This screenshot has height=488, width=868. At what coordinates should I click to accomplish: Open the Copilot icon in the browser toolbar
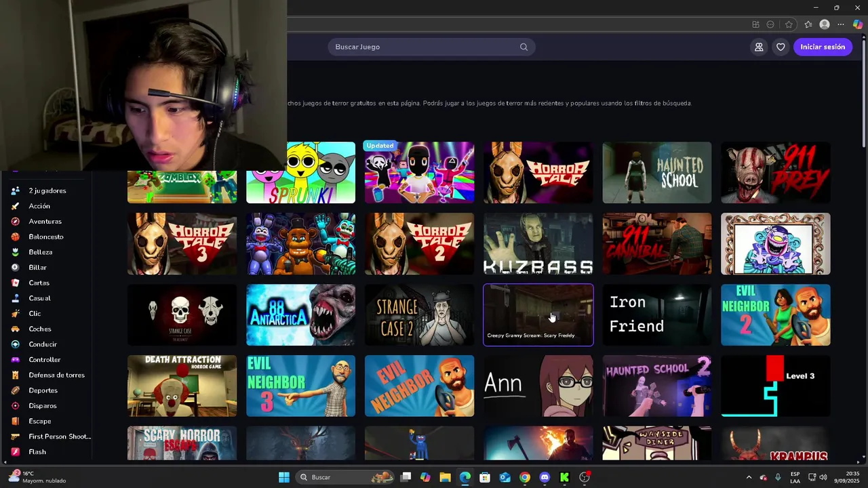pos(858,24)
